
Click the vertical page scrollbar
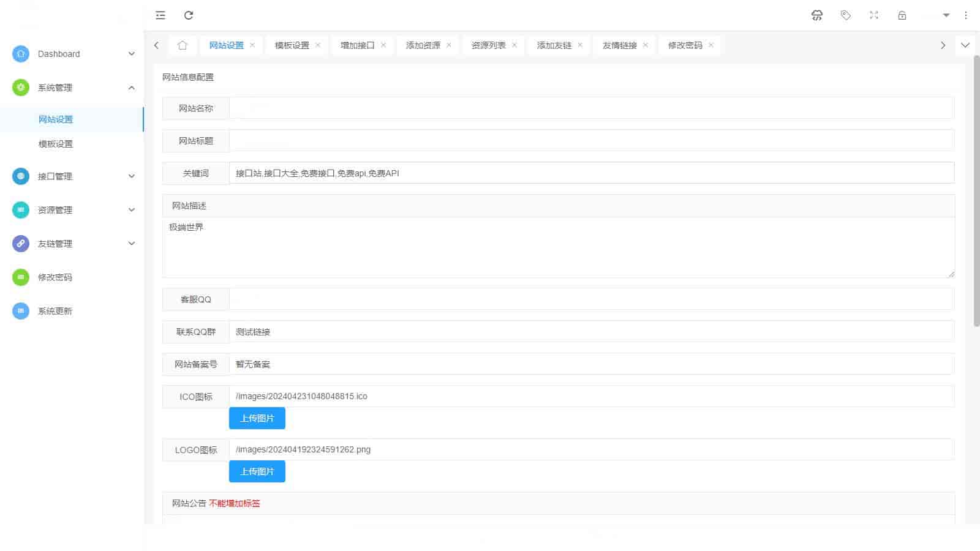pyautogui.click(x=976, y=190)
